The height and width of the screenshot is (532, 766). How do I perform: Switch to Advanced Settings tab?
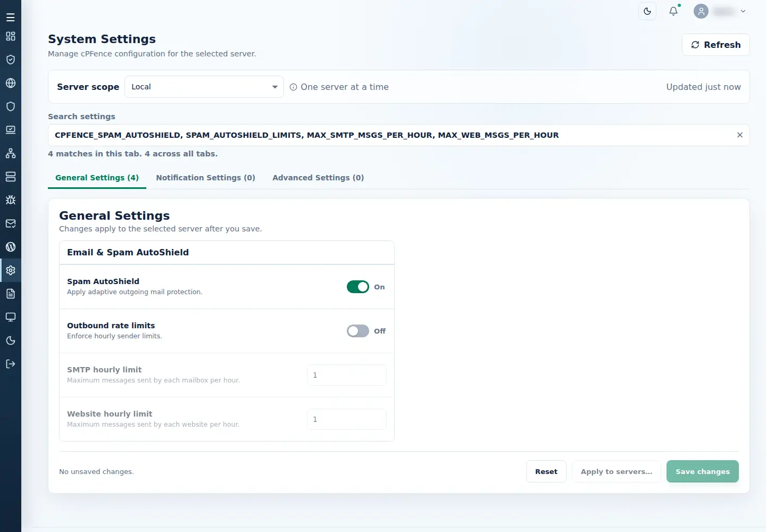point(318,178)
